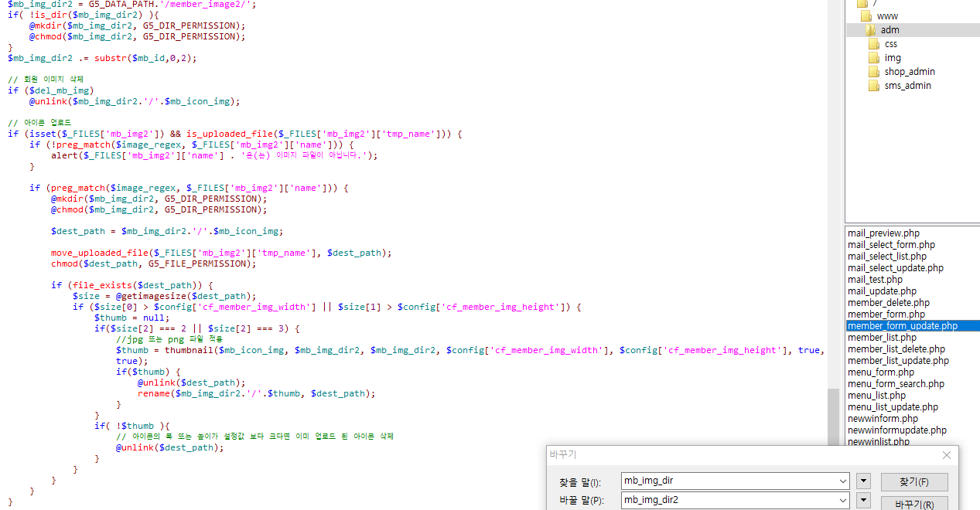Open the 찾을 말 combo box dropdown
The width and height of the screenshot is (980, 510).
click(x=842, y=481)
